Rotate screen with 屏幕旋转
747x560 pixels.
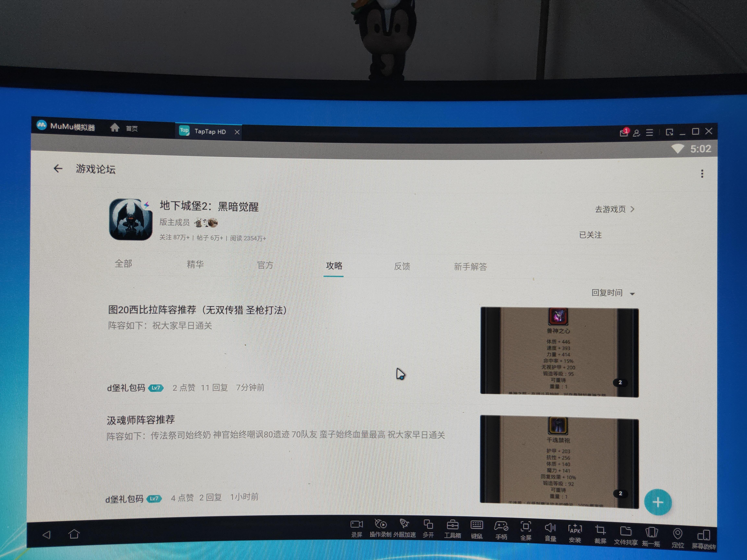coord(703,539)
